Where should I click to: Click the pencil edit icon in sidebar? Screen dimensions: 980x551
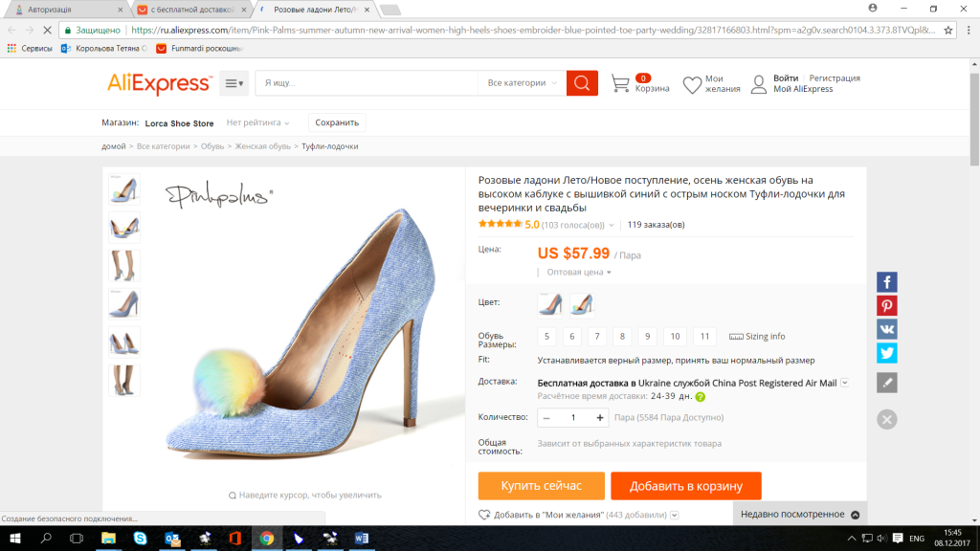[887, 383]
